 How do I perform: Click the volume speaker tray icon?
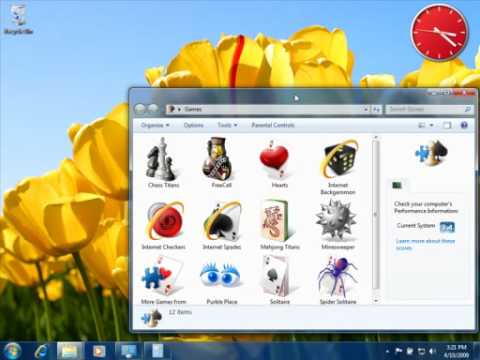pyautogui.click(x=433, y=351)
